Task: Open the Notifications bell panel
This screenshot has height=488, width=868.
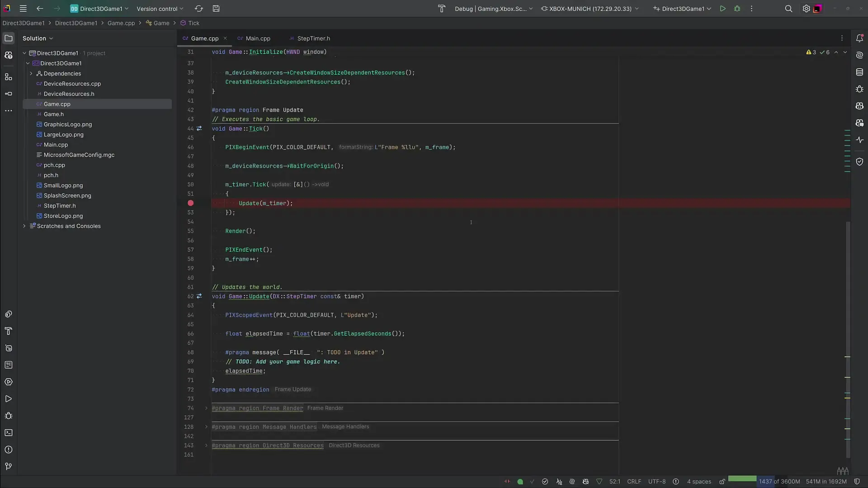Action: (859, 38)
